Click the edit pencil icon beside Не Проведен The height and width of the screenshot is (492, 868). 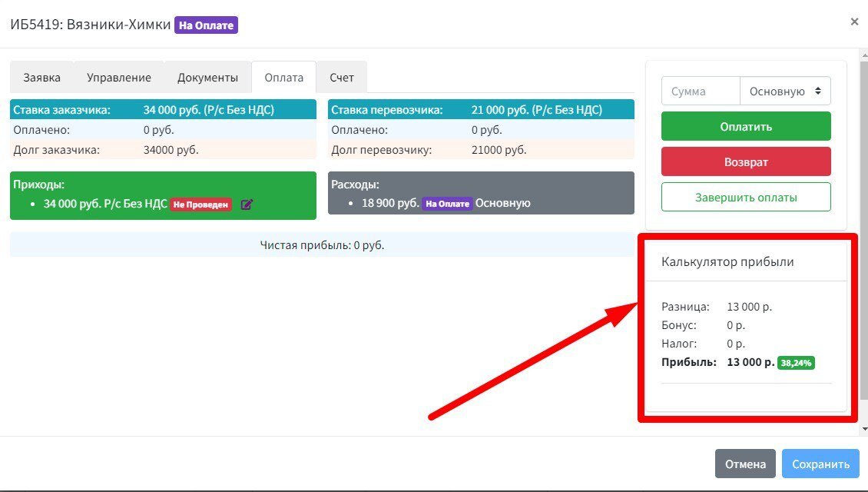(x=247, y=204)
